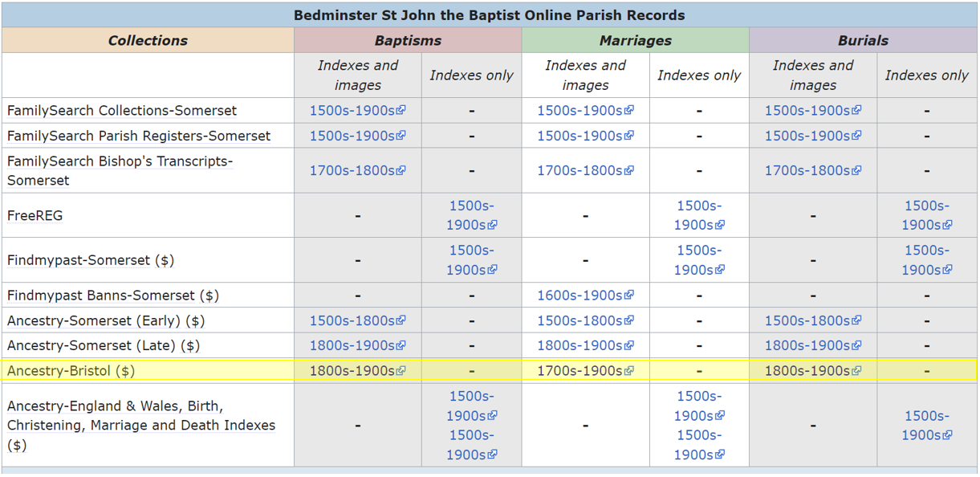The width and height of the screenshot is (980, 477).
Task: Click 'Indexes only' under Marriages
Action: [x=699, y=75]
